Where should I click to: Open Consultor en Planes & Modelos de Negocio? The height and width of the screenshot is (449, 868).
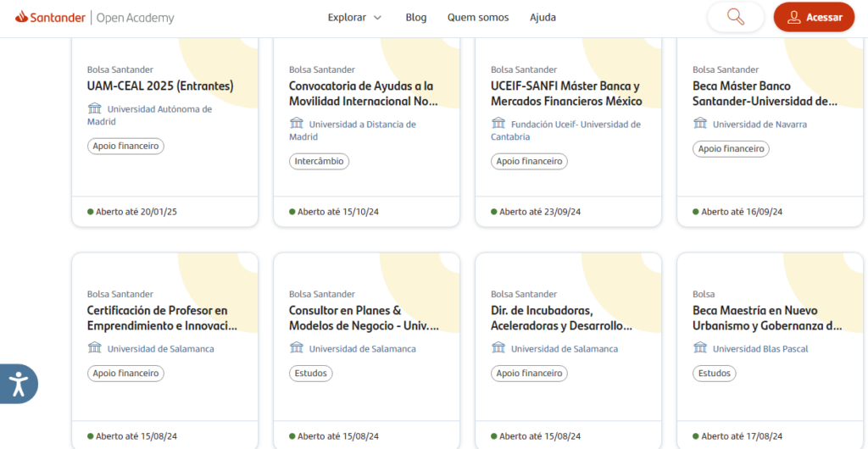364,319
